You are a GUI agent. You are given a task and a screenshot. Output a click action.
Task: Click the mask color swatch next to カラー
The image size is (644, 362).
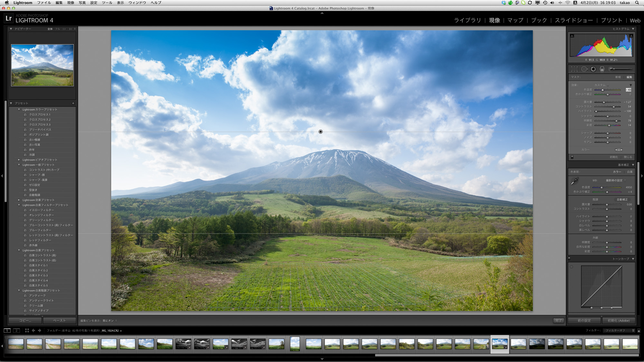click(x=619, y=150)
